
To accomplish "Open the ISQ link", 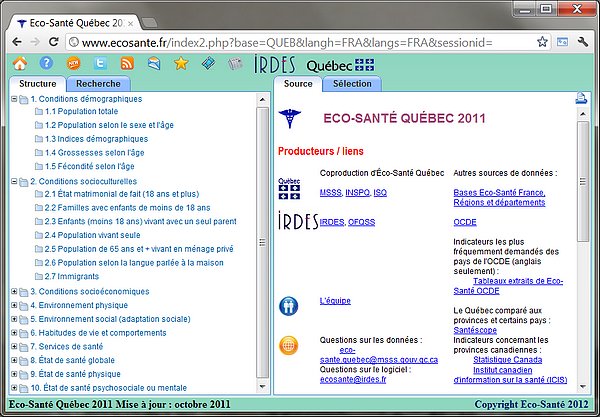I will point(380,192).
